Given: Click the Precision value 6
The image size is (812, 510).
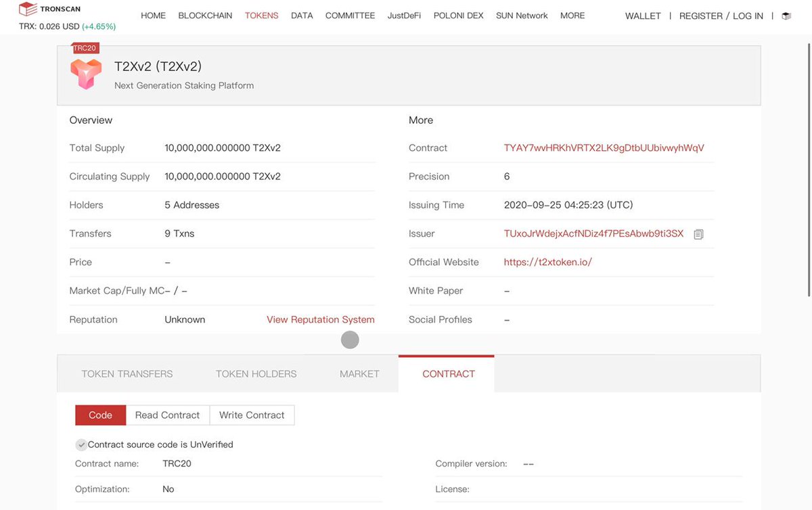Looking at the screenshot, I should pyautogui.click(x=507, y=177).
